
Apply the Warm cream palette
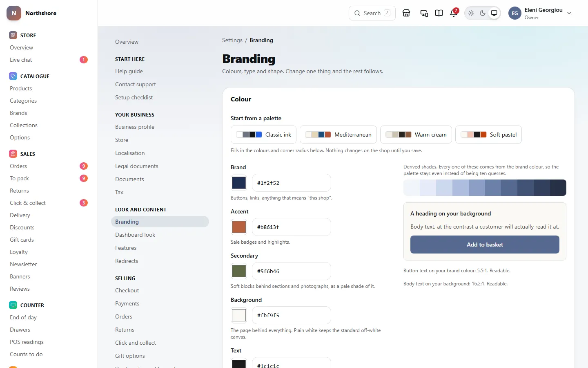point(416,135)
